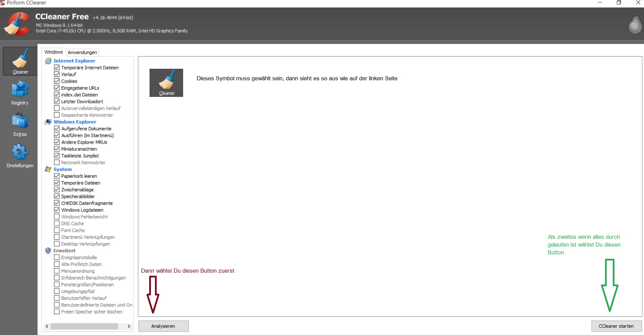
Task: Click 'Alte Prefetch Daten' label
Action: tap(81, 264)
